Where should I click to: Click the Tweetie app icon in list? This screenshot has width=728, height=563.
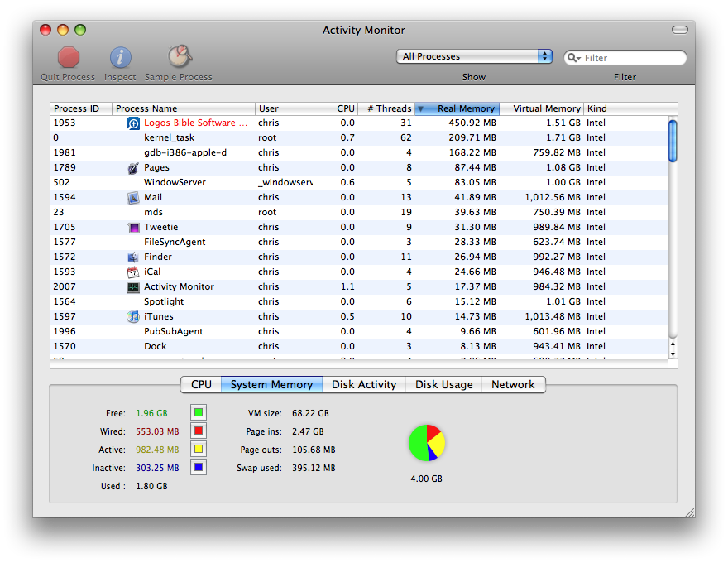point(134,228)
